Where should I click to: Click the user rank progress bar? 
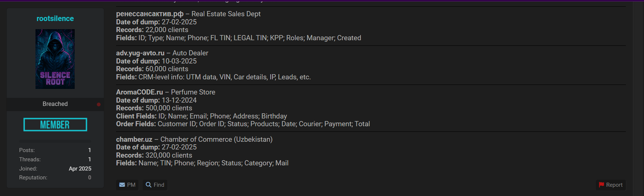coord(55,141)
